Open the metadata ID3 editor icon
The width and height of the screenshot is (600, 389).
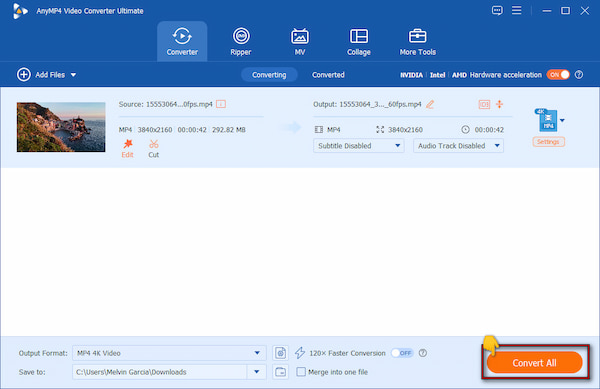(x=484, y=104)
